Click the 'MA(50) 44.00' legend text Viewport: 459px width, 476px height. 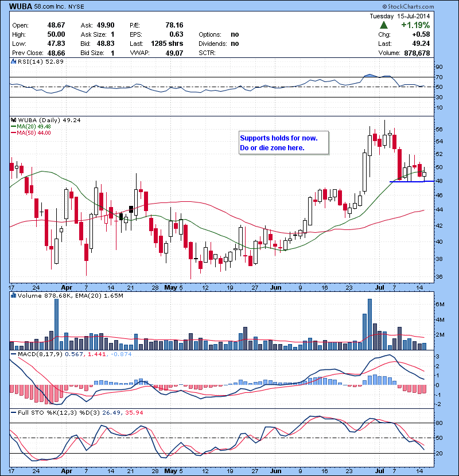[x=34, y=133]
